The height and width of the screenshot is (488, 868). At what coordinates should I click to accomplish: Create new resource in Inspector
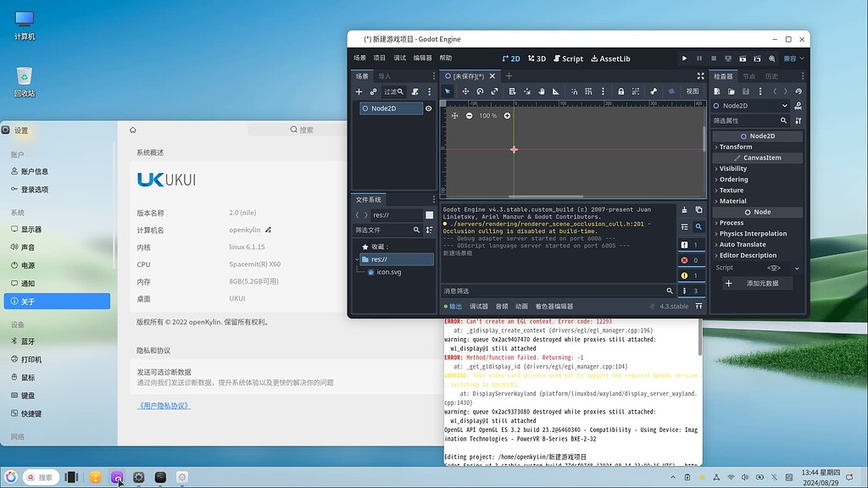[x=717, y=91]
